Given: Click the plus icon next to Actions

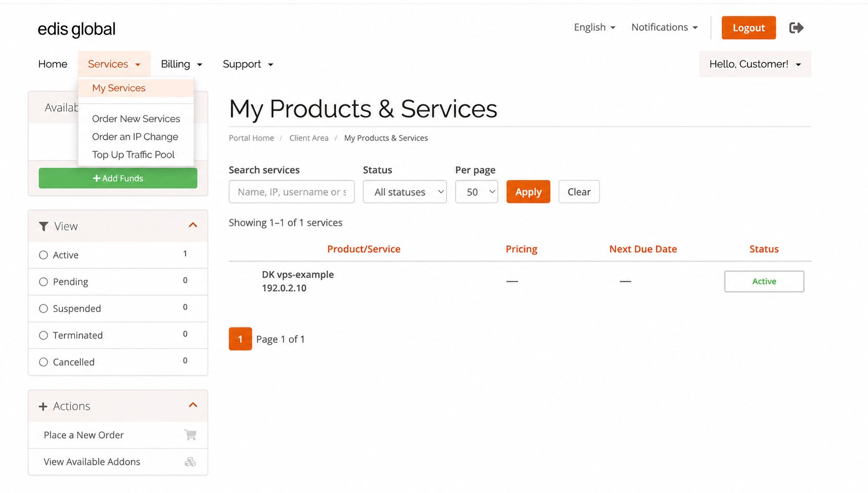Looking at the screenshot, I should [43, 406].
